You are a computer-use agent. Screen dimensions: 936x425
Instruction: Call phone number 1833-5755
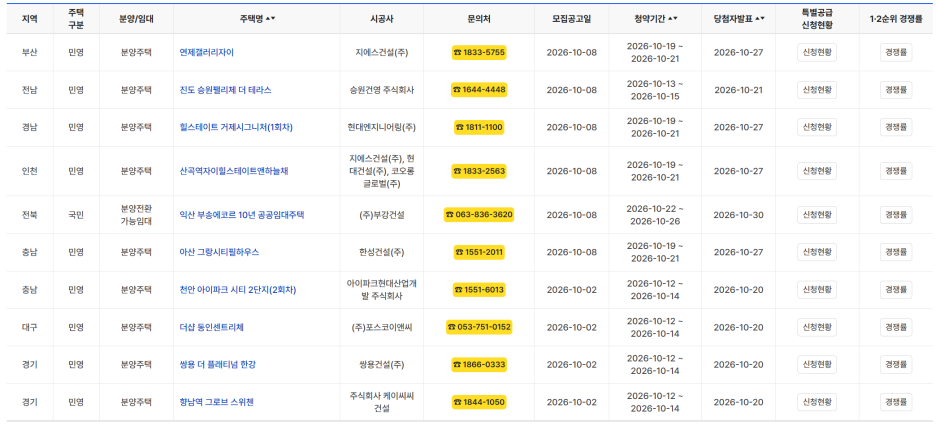pyautogui.click(x=479, y=53)
